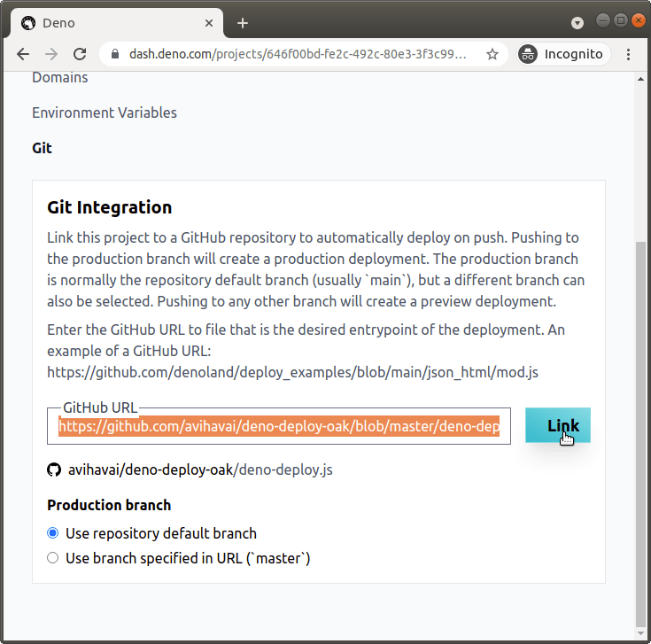The width and height of the screenshot is (651, 644).
Task: Open the Incognito profile indicator
Action: coord(563,54)
